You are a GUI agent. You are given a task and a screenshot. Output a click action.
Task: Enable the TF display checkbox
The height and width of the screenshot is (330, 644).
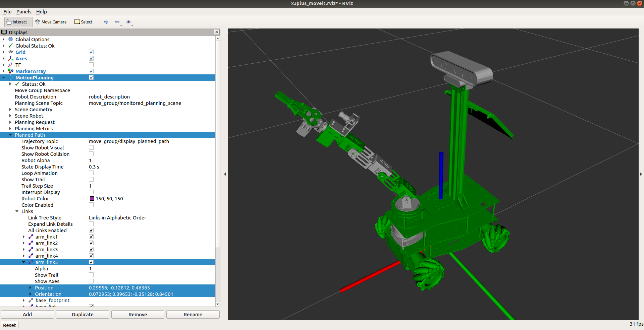tap(91, 65)
